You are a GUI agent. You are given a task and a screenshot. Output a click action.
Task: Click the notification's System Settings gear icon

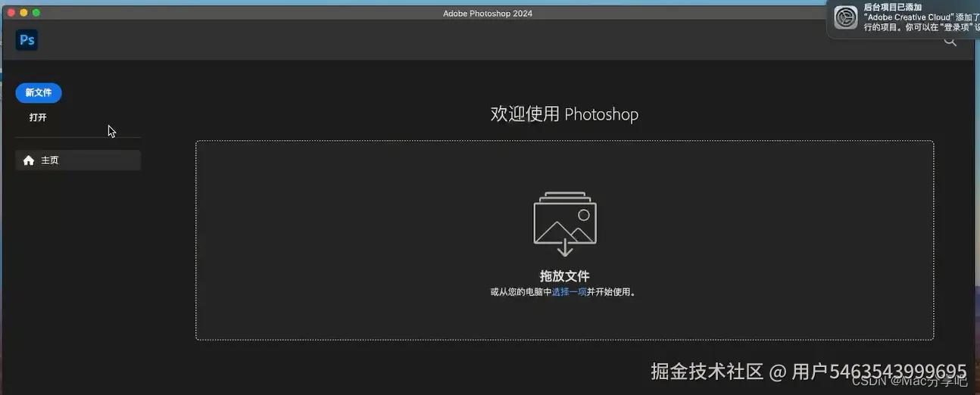pos(846,17)
